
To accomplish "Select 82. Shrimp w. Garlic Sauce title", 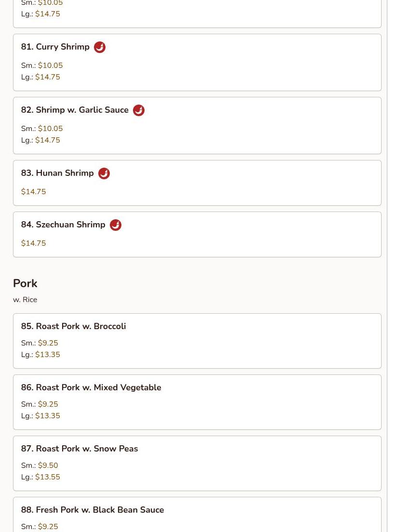I will (x=75, y=110).
